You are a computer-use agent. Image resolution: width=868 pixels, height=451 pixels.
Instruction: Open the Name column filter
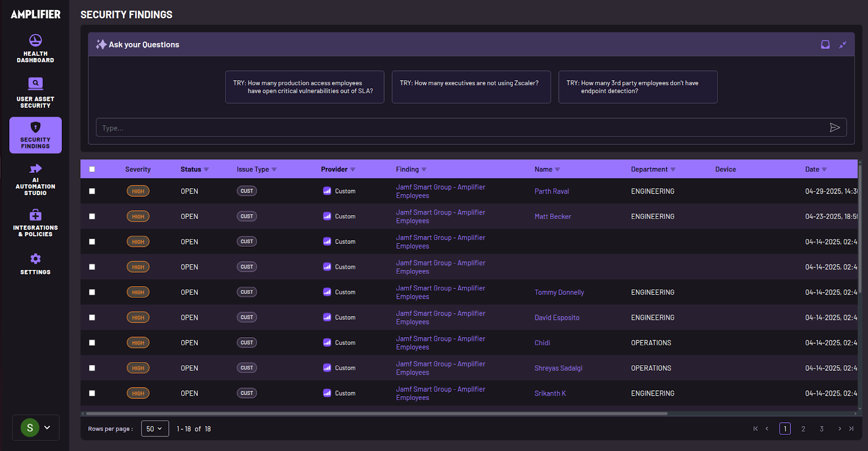pyautogui.click(x=557, y=170)
